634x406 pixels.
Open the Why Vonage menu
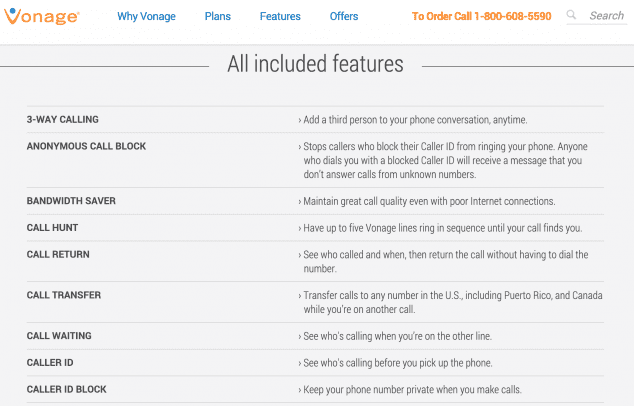[x=146, y=16]
